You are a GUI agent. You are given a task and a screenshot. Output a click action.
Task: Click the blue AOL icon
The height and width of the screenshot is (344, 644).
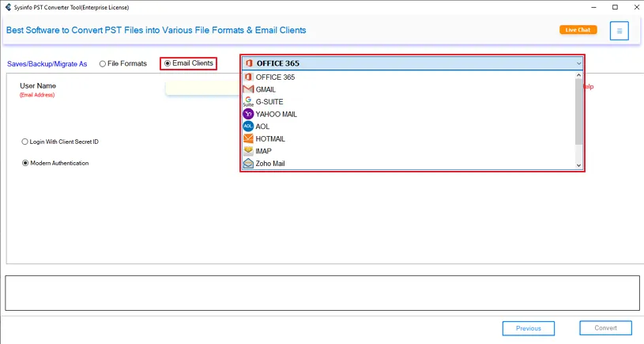[x=248, y=127]
